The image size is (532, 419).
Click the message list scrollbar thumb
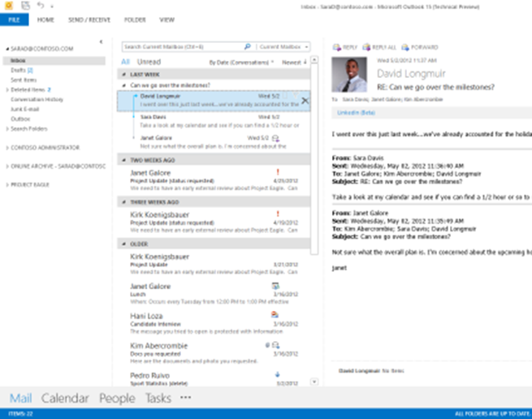(x=314, y=159)
